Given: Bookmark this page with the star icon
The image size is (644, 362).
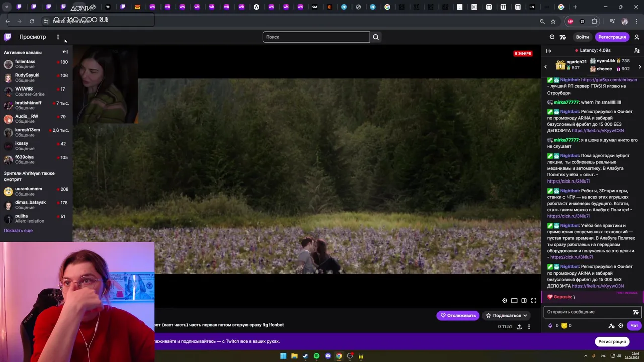Looking at the screenshot, I should pyautogui.click(x=553, y=21).
